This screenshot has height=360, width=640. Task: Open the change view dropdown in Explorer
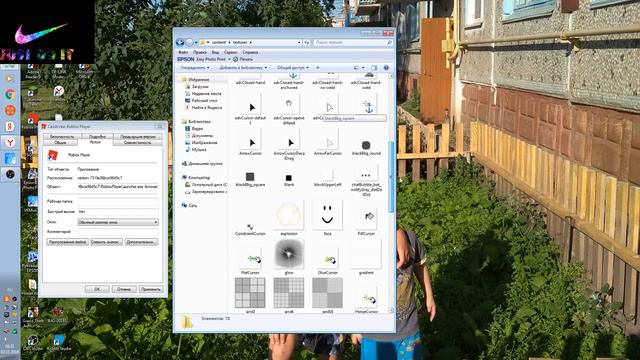363,68
